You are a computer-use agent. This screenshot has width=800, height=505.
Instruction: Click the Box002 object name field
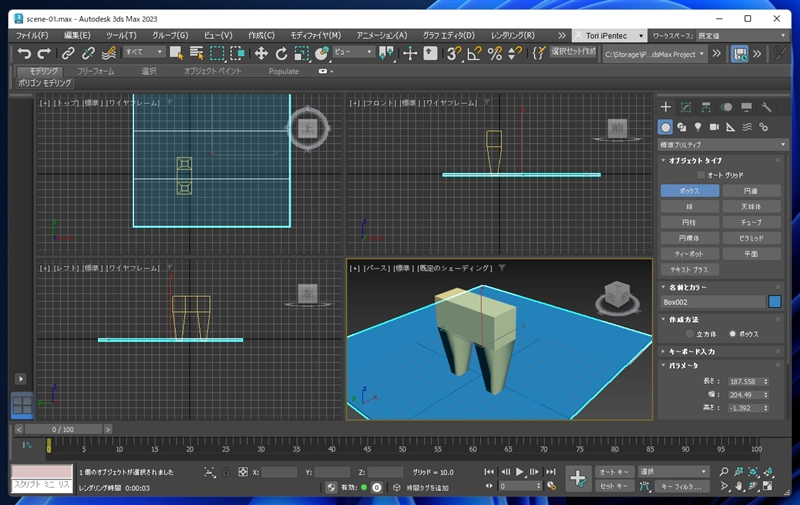coord(713,302)
